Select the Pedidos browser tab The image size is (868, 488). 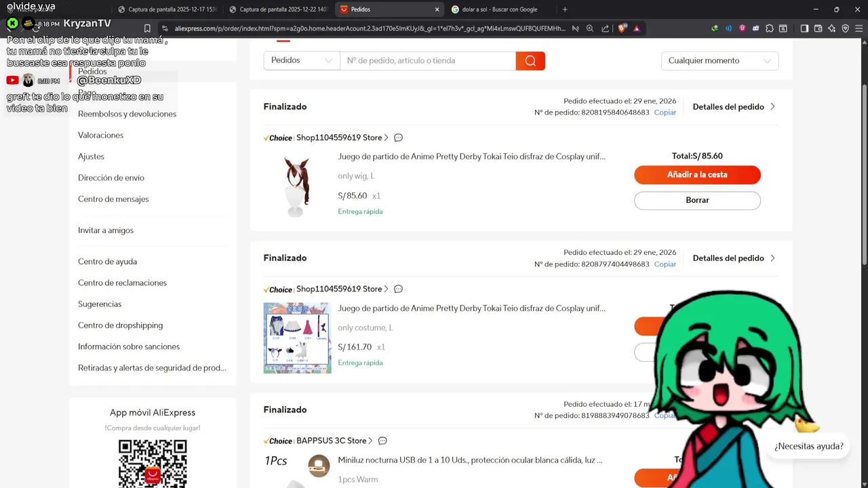click(x=390, y=9)
